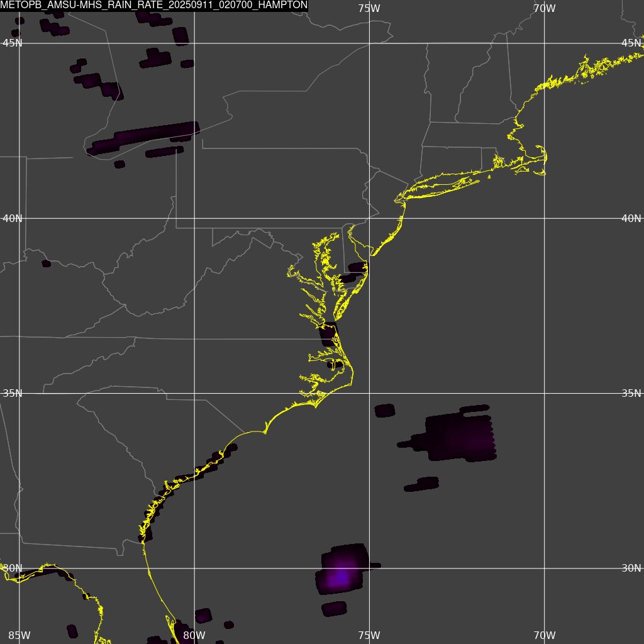Screen dimensions: 644x644
Task: Click the 45N latitude label on right edge
Action: [631, 43]
